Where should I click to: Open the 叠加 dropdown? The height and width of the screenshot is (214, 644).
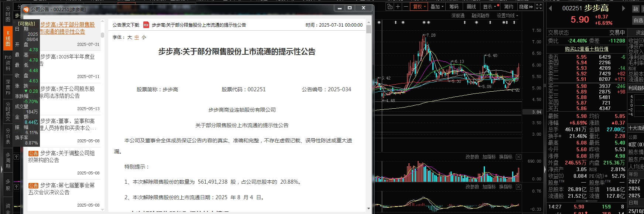click(437, 7)
